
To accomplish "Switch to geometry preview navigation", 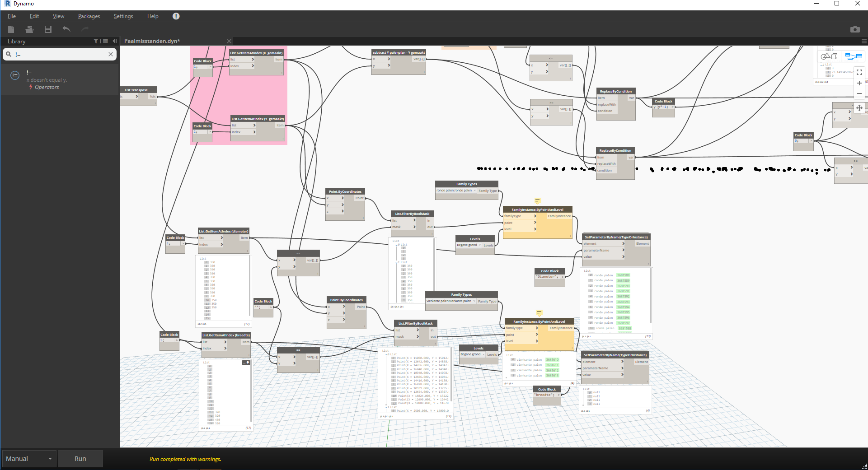I will pos(829,56).
